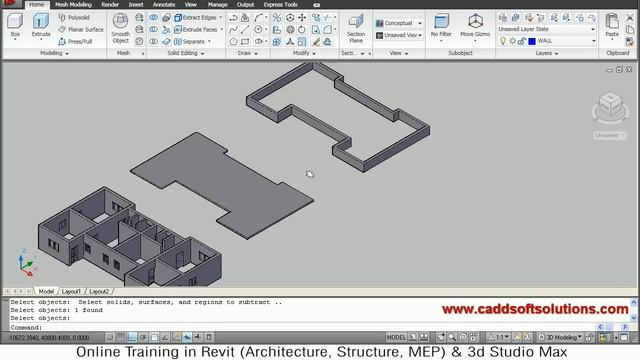Click the command line input field
Image resolution: width=640 pixels, height=360 pixels.
pos(302,327)
